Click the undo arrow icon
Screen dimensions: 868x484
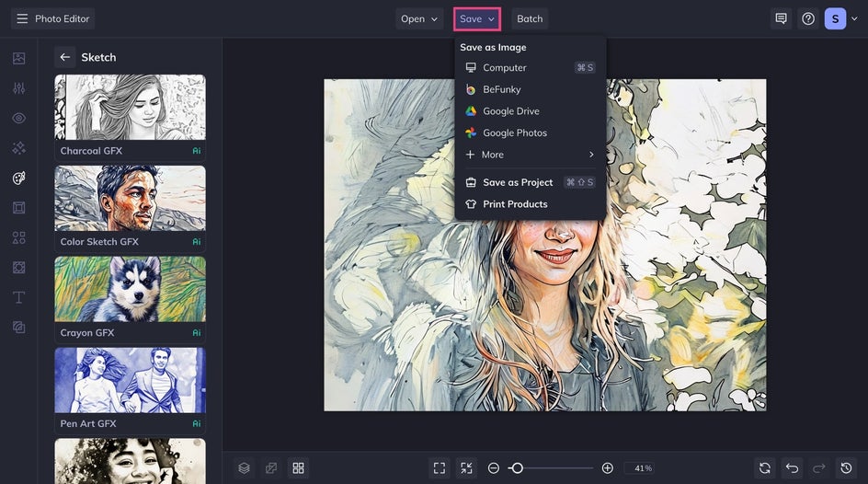pyautogui.click(x=793, y=468)
